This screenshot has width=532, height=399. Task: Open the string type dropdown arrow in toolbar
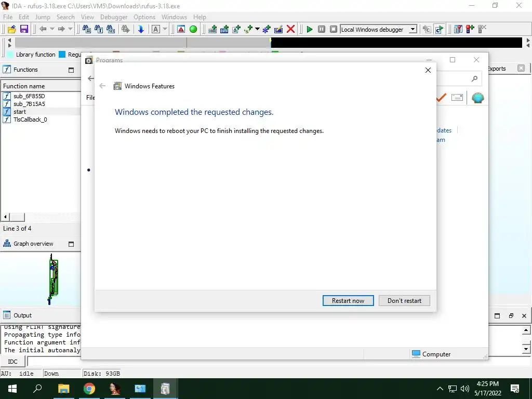click(257, 29)
